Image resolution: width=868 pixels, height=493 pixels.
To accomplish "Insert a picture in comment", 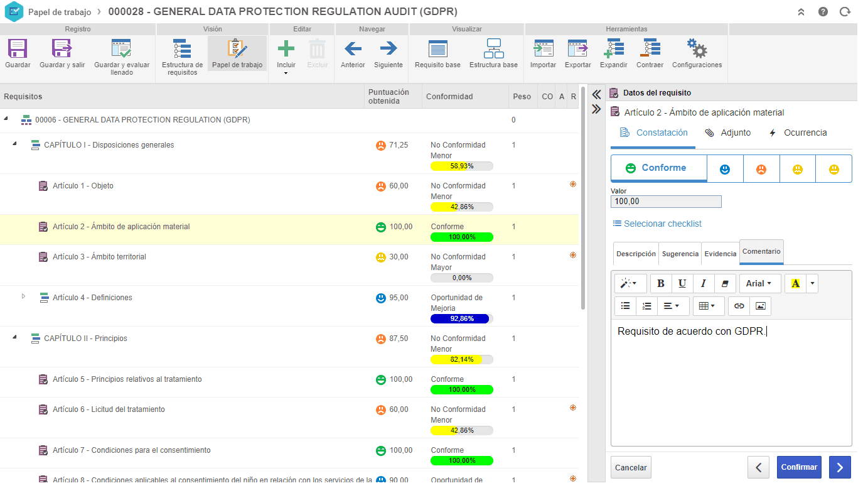I will tap(761, 306).
